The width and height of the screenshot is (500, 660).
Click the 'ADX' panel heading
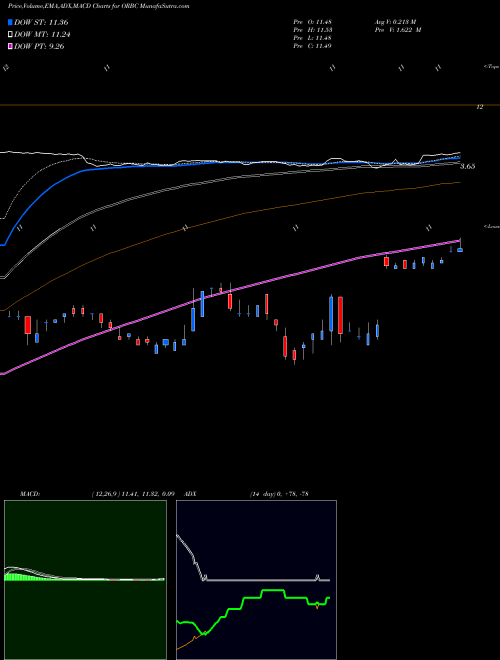(x=190, y=494)
